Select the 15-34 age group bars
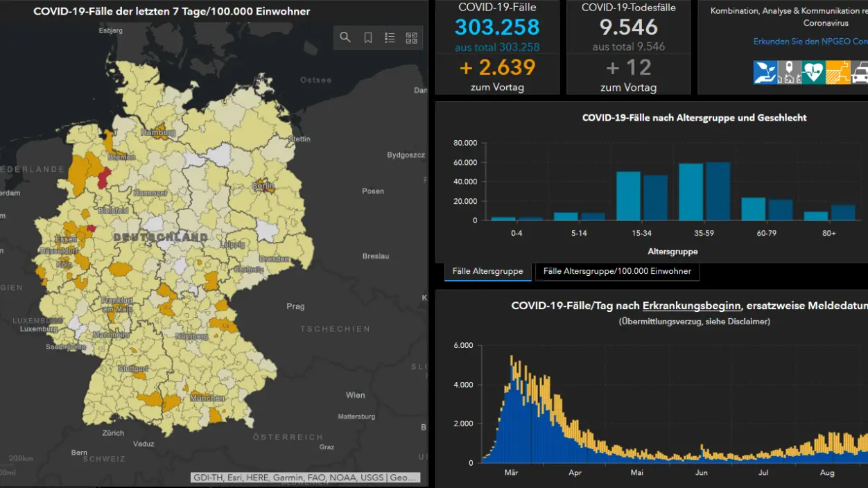Screen dimensions: 868x488 coord(642,195)
